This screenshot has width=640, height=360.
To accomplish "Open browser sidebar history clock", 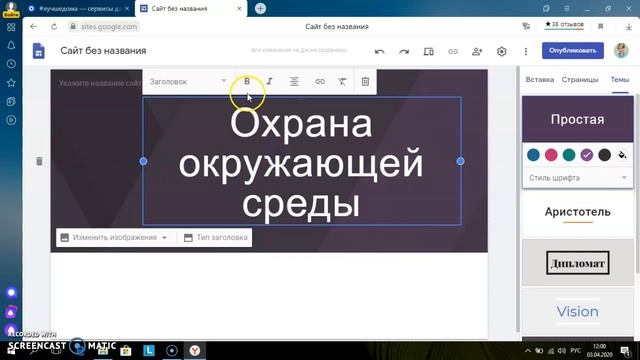I will point(11,64).
